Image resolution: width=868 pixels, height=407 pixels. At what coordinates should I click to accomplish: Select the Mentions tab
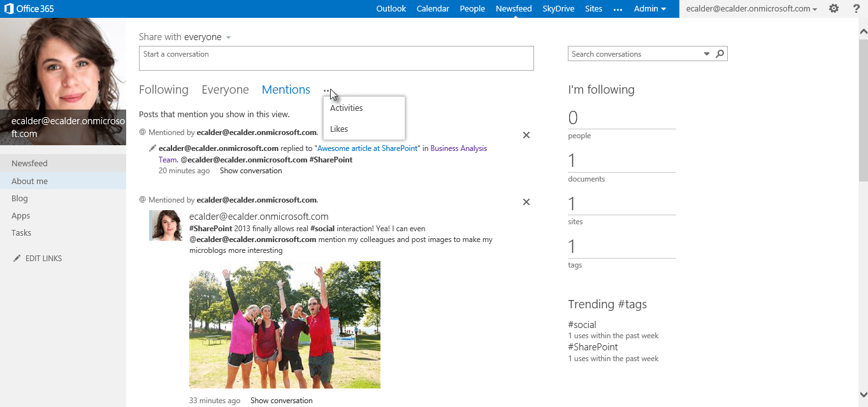tap(286, 90)
